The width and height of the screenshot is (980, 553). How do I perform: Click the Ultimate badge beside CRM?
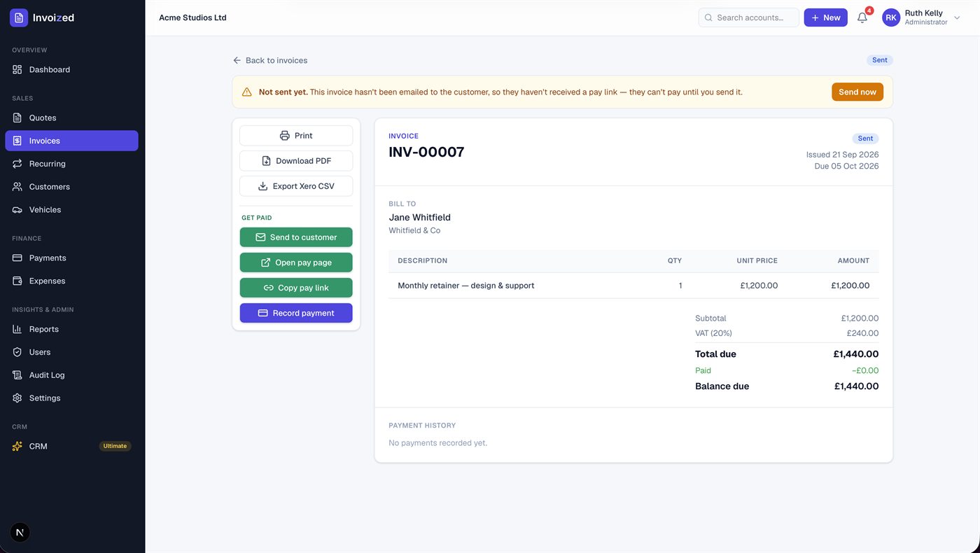click(x=115, y=446)
